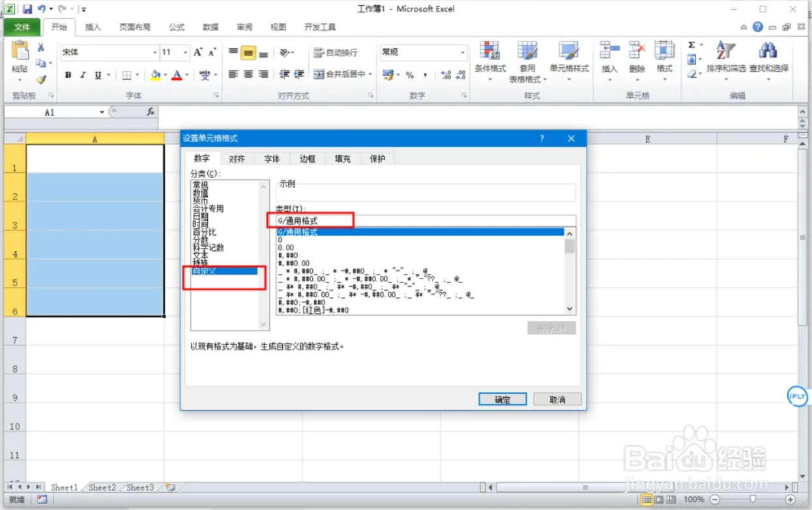Image resolution: width=812 pixels, height=510 pixels.
Task: Click the 类型 format code input field
Action: pos(426,221)
